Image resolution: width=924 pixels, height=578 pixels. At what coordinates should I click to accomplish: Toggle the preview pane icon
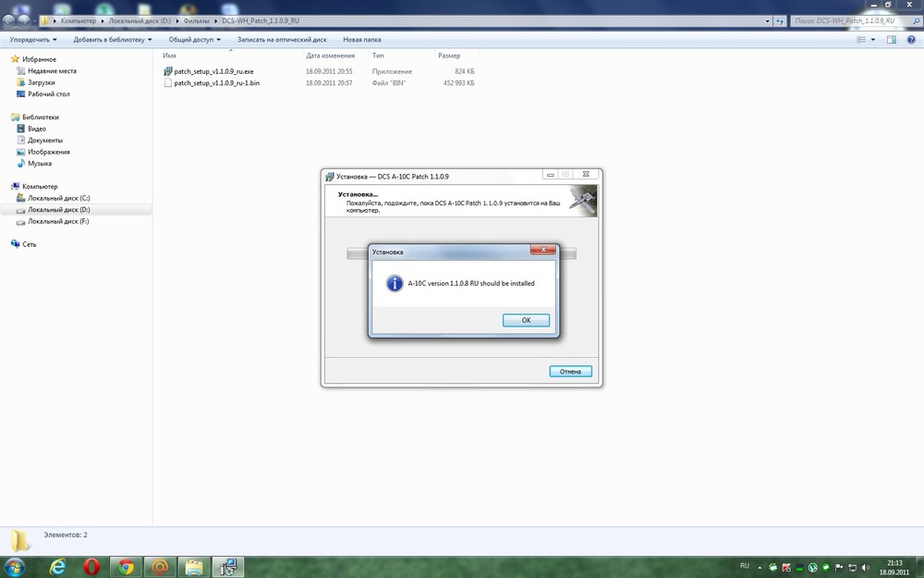(x=892, y=40)
